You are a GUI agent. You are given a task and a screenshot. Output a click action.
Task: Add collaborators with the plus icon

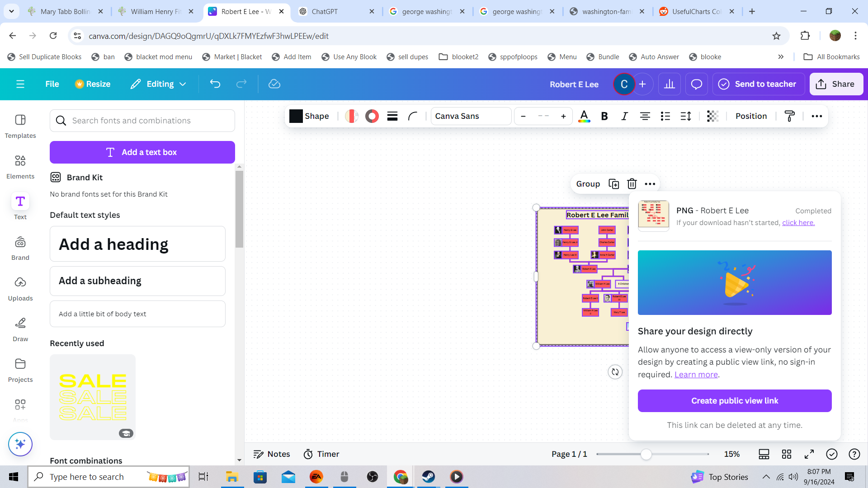coord(642,84)
